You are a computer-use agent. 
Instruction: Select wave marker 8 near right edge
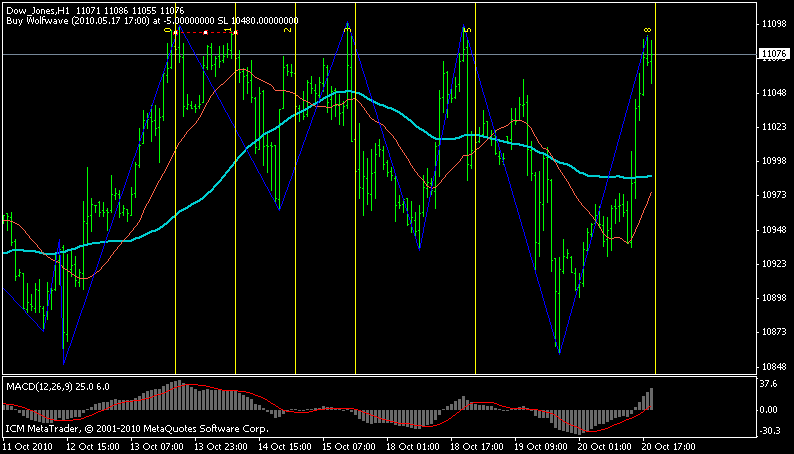[647, 31]
